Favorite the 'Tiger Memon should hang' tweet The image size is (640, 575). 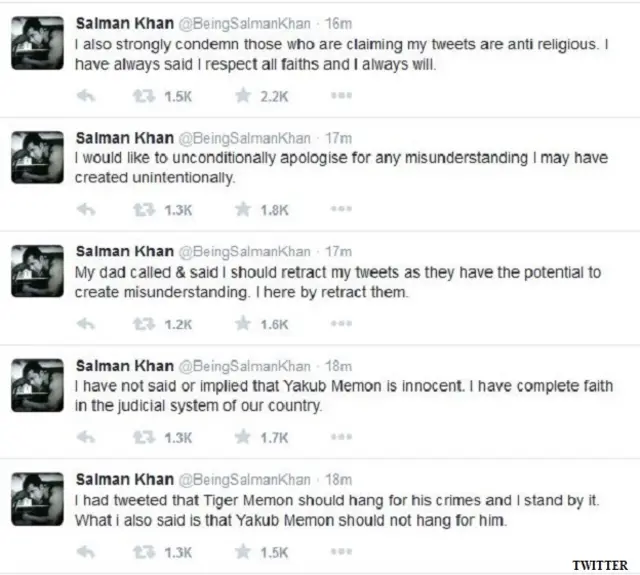click(x=241, y=551)
